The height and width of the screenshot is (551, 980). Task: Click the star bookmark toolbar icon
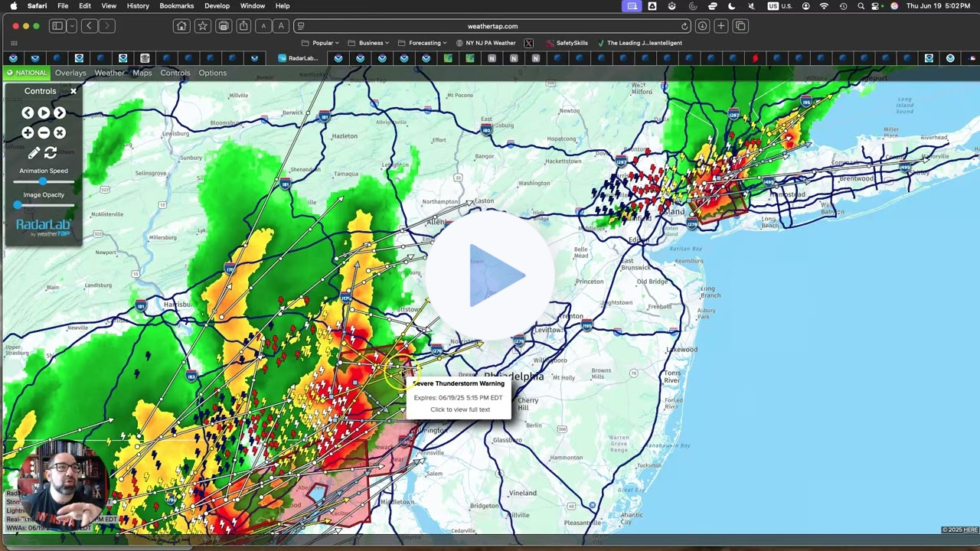tap(202, 26)
